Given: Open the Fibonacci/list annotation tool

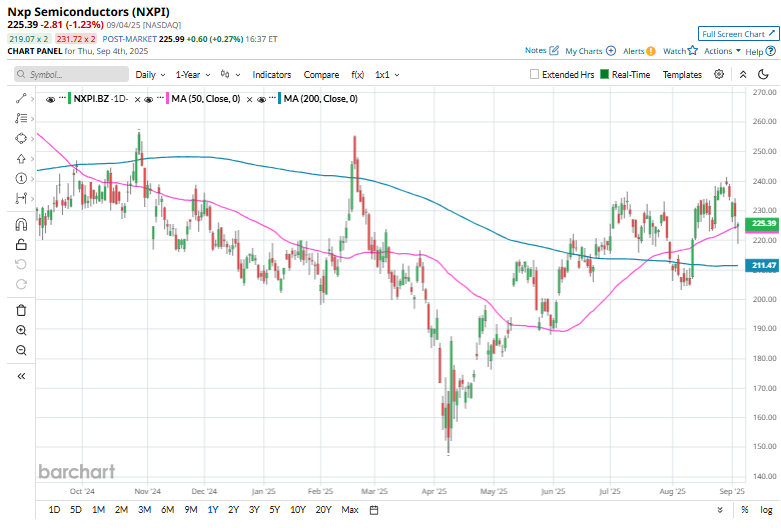Looking at the screenshot, I should click(x=21, y=119).
